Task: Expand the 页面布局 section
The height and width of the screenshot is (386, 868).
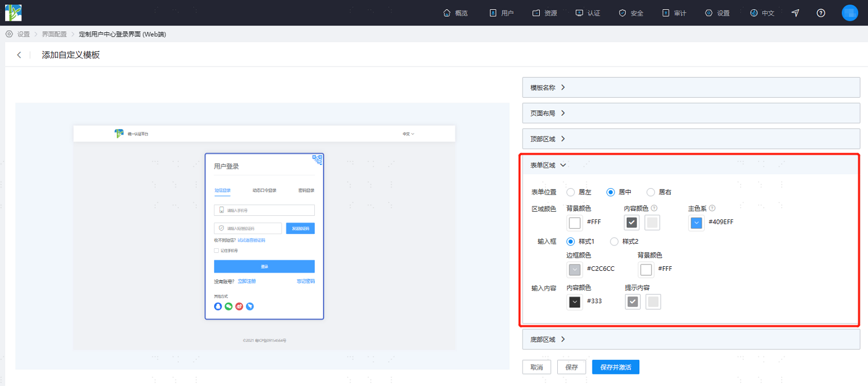Action: click(x=691, y=113)
